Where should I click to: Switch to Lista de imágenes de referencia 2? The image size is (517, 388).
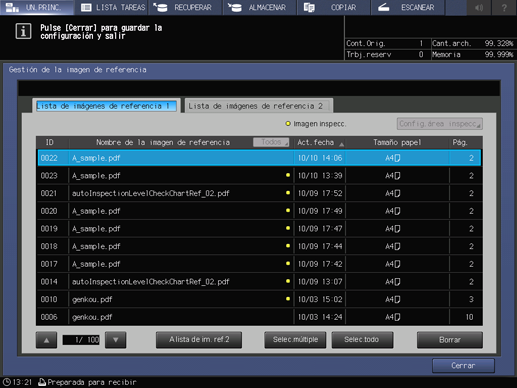tap(258, 106)
